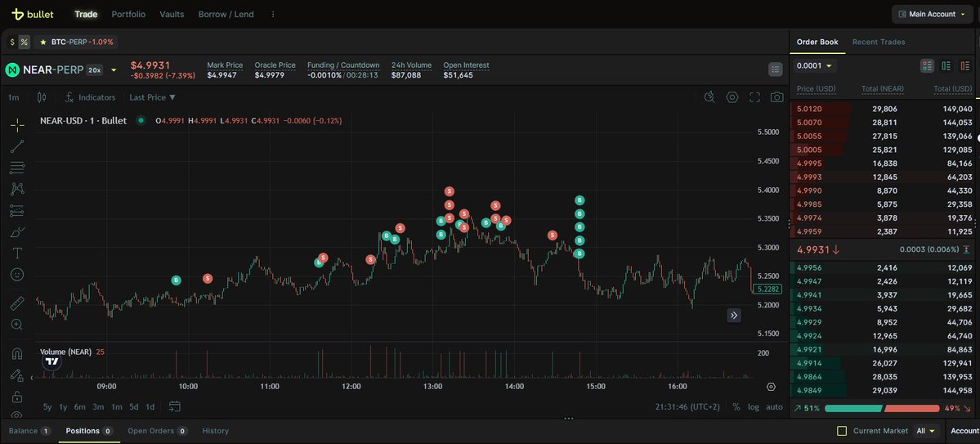Viewport: 980px width, 444px height.
Task: Open the go-to-date calendar icon
Action: (174, 406)
